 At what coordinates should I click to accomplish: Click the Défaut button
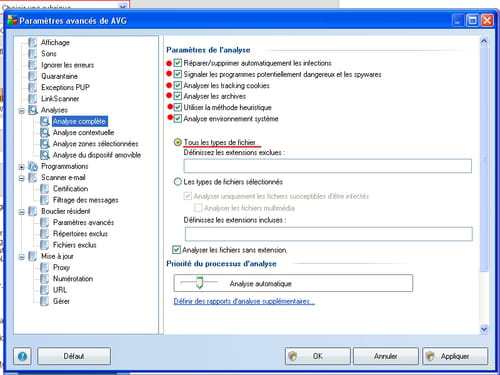coord(74,356)
